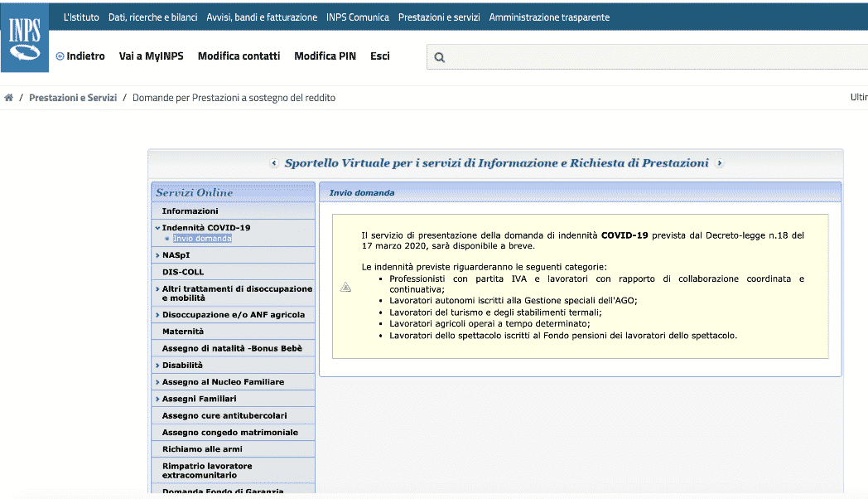The width and height of the screenshot is (868, 499).
Task: Expand Altri trattamenti di disoccupazione e mobilità
Action: [233, 293]
